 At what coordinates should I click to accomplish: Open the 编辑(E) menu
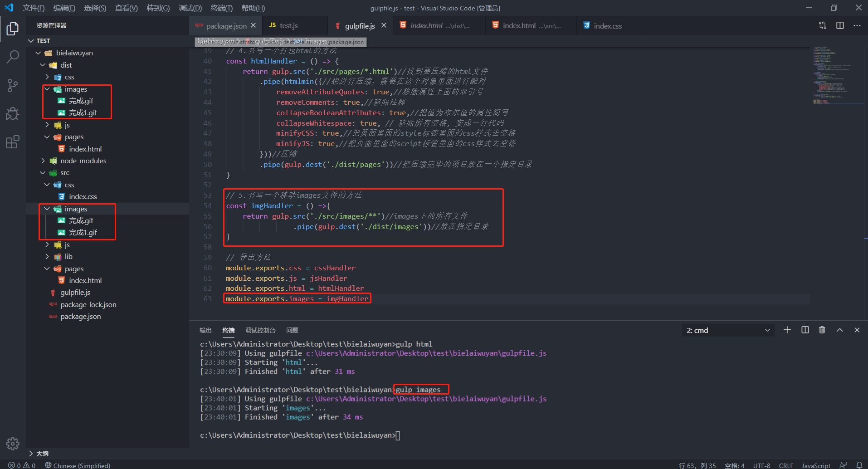[x=64, y=8]
